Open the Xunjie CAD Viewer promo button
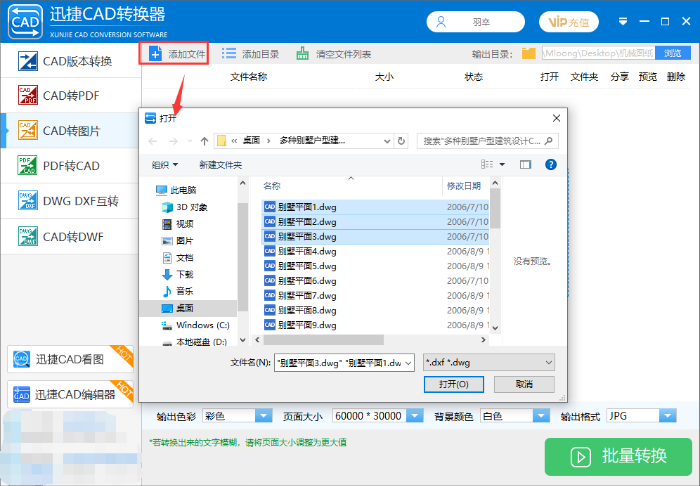The width and height of the screenshot is (700, 486). 70,359
